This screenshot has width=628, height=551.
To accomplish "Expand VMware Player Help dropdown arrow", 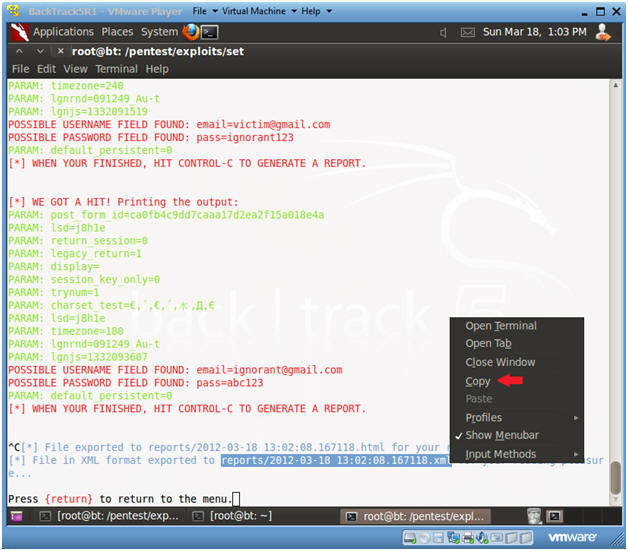I will pyautogui.click(x=329, y=11).
